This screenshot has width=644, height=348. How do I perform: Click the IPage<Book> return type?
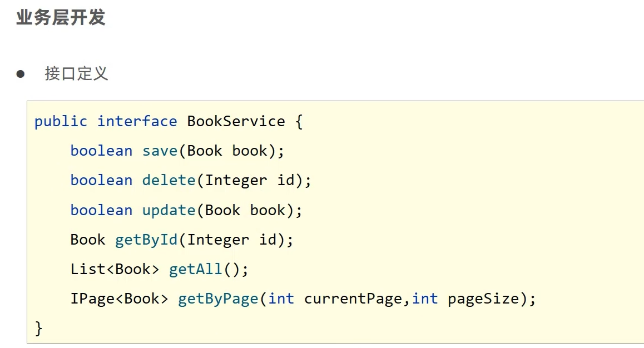point(119,299)
